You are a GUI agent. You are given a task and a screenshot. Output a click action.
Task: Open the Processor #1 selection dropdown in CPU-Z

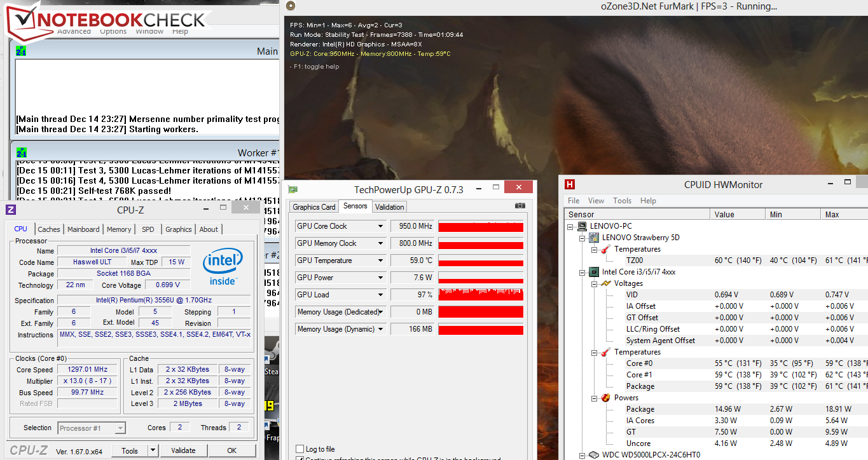pos(120,428)
